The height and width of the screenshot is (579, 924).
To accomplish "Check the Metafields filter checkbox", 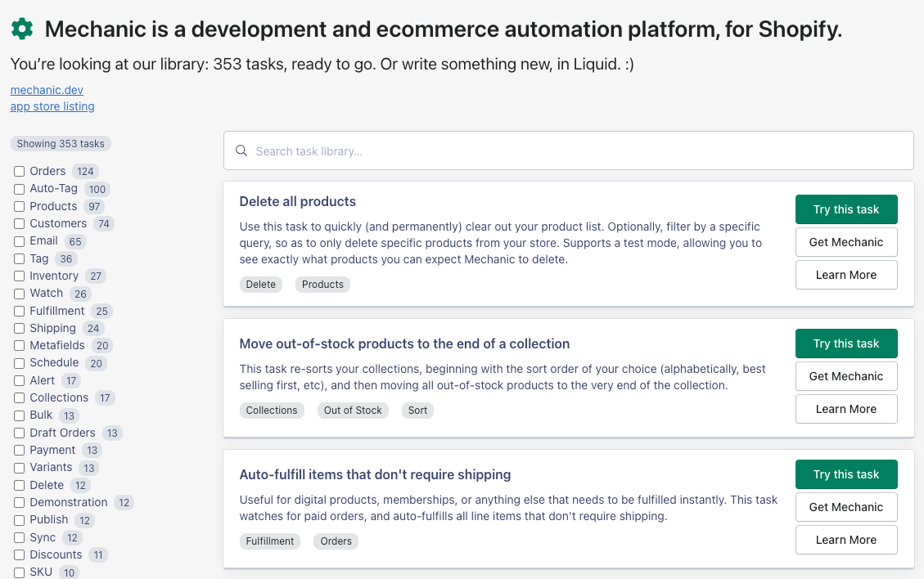I will 19,346.
